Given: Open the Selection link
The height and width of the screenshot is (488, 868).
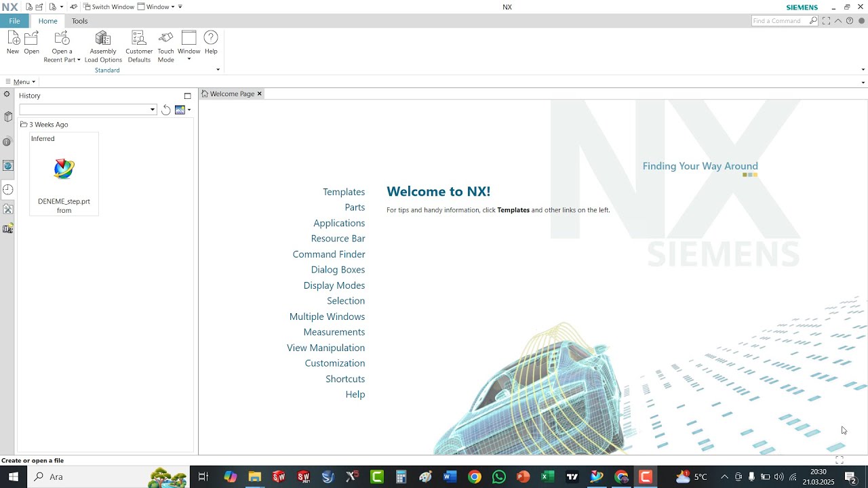Looking at the screenshot, I should click(346, 301).
